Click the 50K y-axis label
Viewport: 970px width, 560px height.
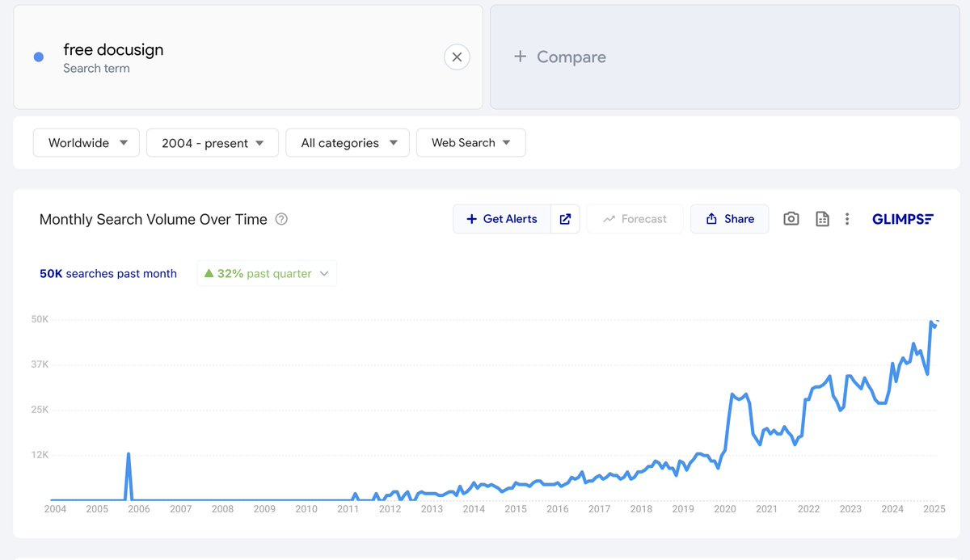(x=40, y=319)
